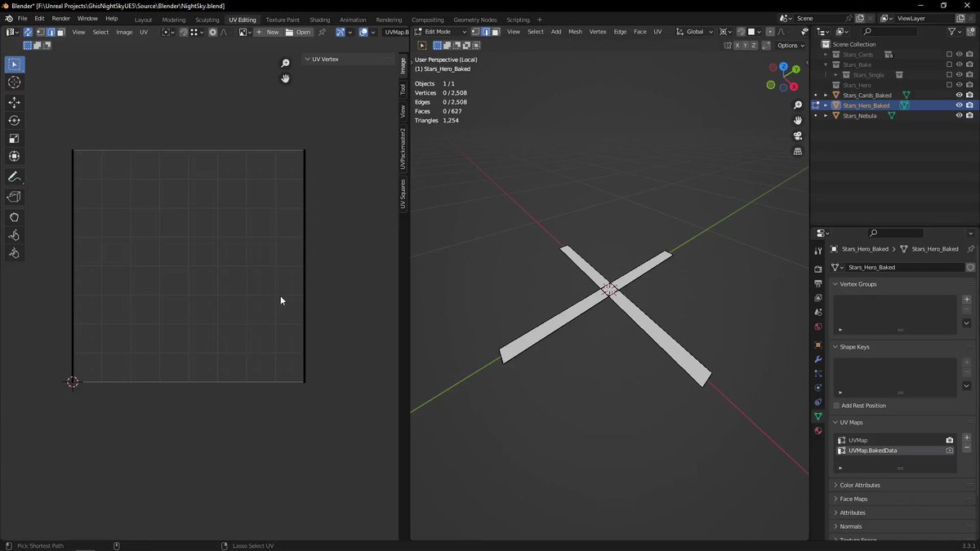The image size is (980, 551).
Task: Open the Options dropdown in viewport
Action: click(x=791, y=46)
